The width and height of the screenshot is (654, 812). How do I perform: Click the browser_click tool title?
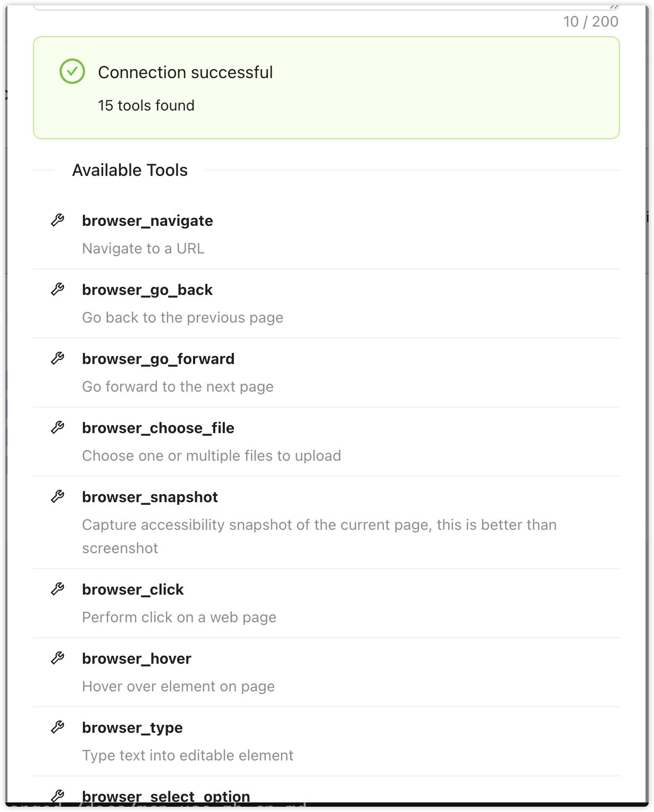tap(133, 589)
